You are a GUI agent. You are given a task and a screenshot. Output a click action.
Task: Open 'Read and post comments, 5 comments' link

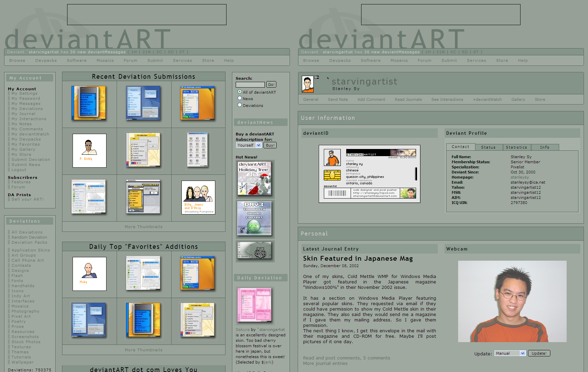coord(347,358)
